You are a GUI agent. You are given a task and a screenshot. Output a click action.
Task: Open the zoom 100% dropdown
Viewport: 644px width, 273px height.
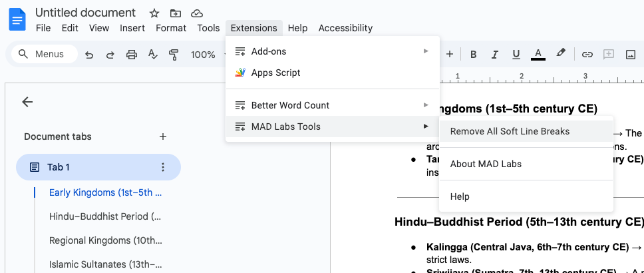coord(209,55)
